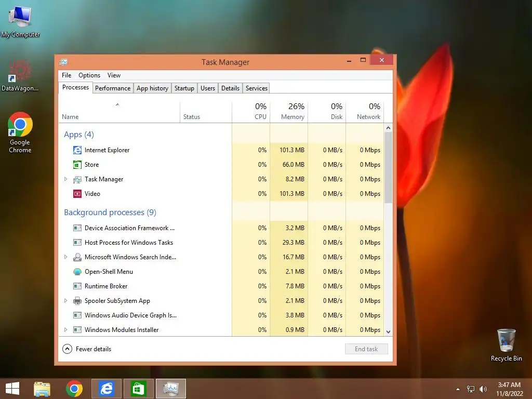Switch to the Startup tab

click(x=184, y=88)
